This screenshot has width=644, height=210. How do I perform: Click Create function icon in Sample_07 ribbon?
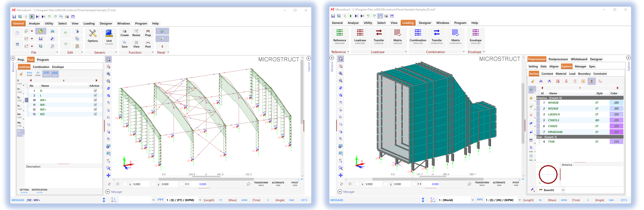click(x=124, y=33)
